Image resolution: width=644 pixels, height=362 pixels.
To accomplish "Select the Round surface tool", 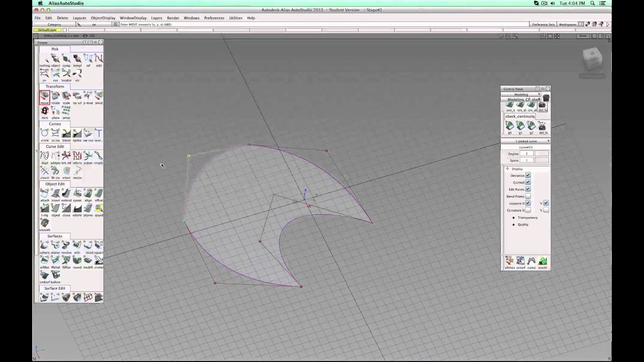I will (77, 261).
